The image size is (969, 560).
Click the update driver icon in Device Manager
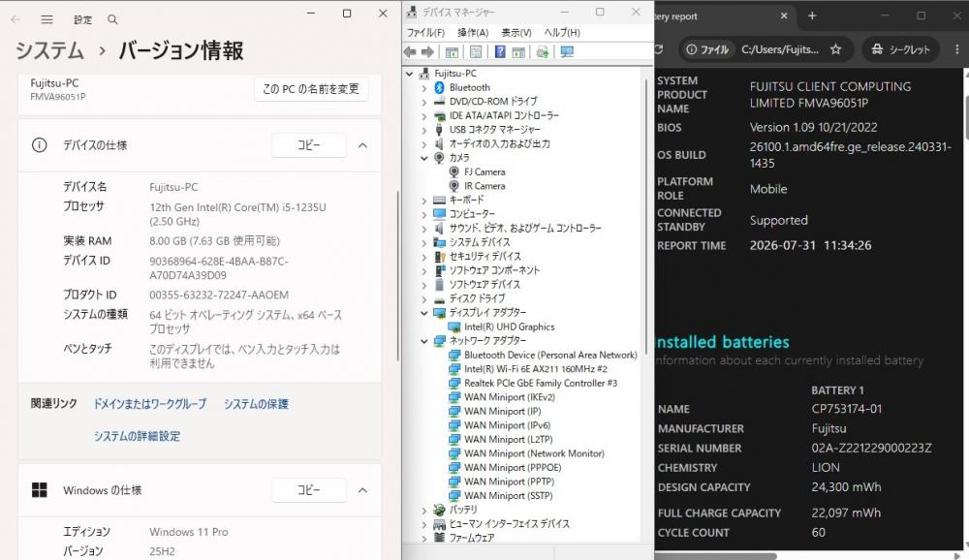click(x=543, y=52)
